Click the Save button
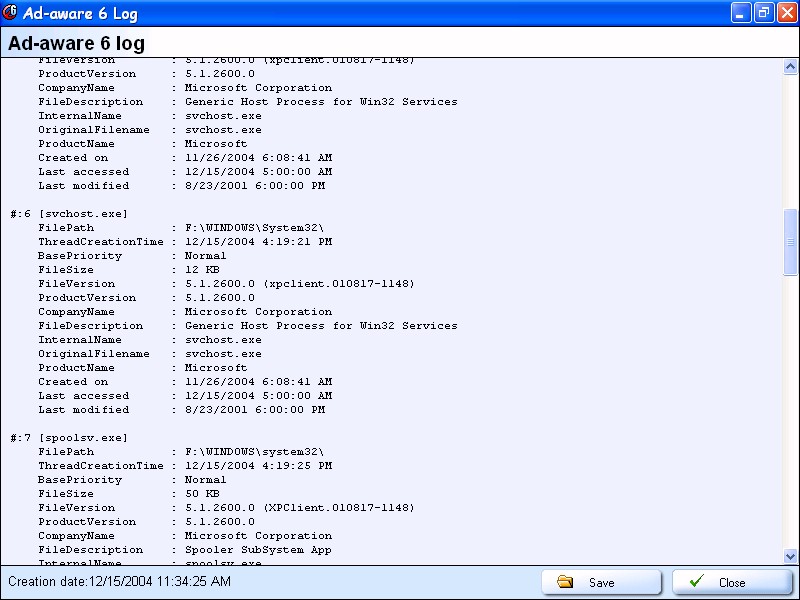800x600 pixels. point(602,582)
